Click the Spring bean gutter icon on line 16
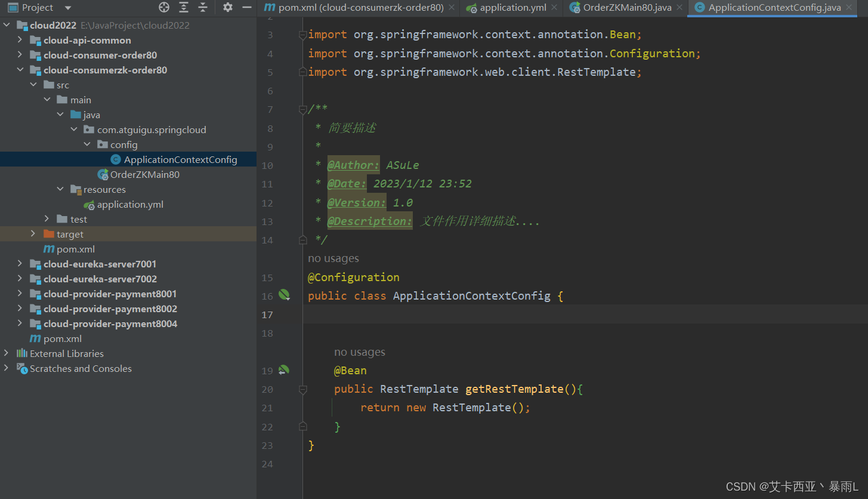The image size is (868, 499). [284, 295]
